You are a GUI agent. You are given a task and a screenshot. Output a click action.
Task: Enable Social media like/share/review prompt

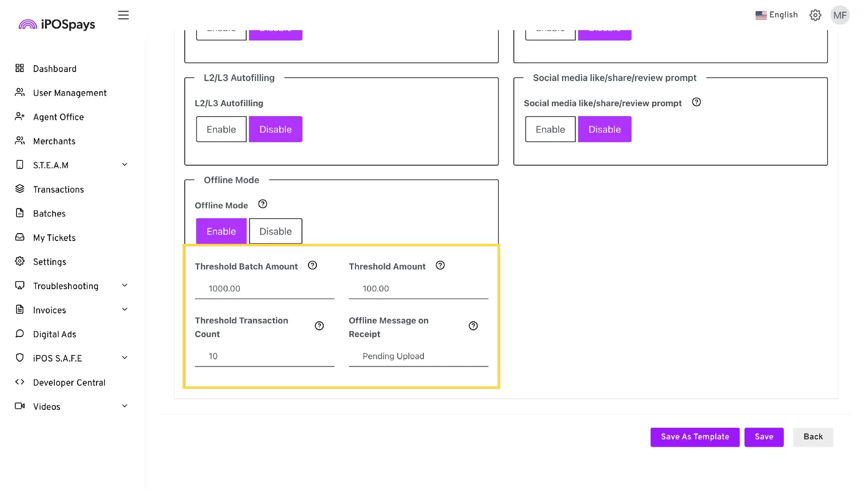click(550, 129)
